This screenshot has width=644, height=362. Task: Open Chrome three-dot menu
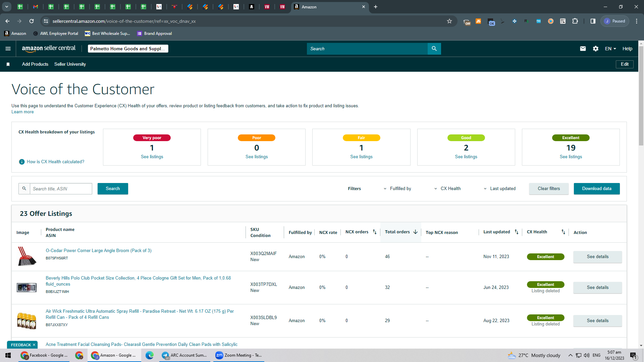[637, 21]
